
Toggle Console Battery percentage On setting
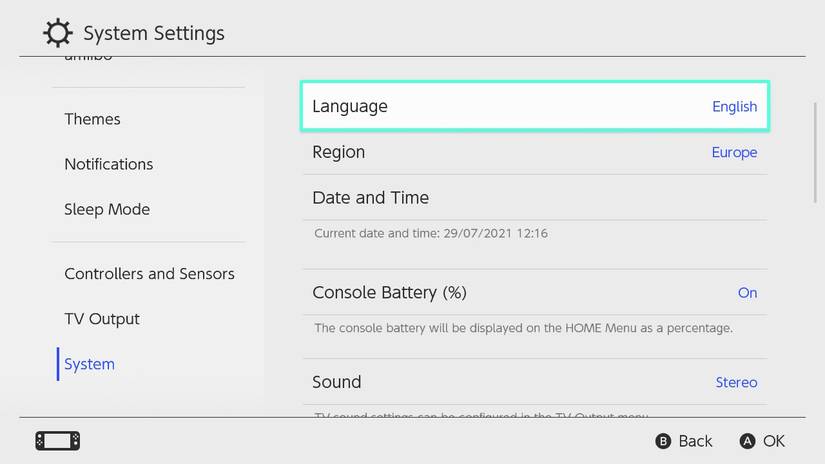pyautogui.click(x=747, y=293)
